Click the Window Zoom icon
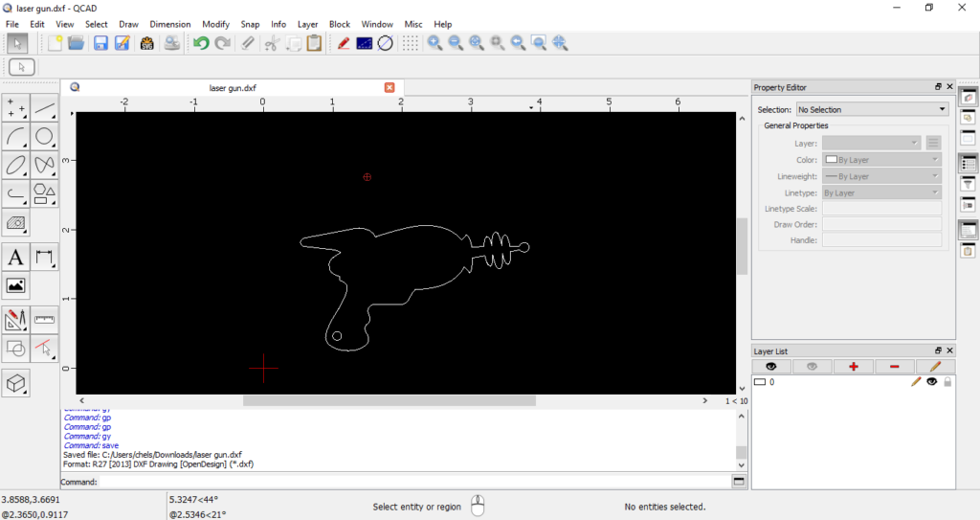 click(x=539, y=43)
